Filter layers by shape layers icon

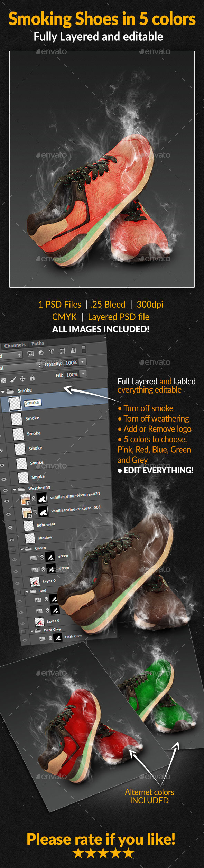pyautogui.click(x=63, y=351)
